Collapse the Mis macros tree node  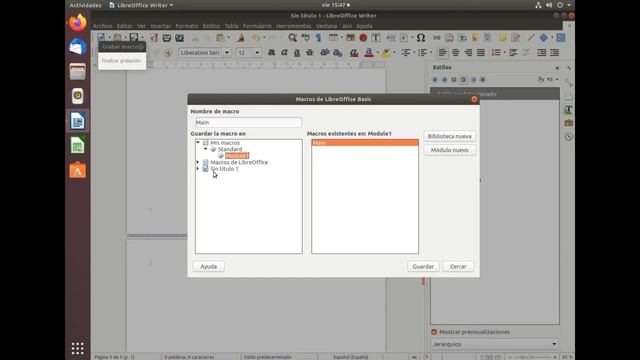click(198, 142)
